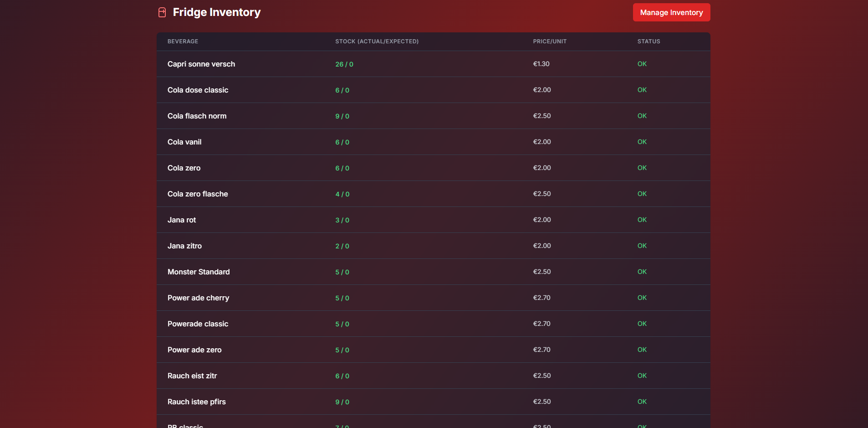Click the Manage Inventory button

671,12
